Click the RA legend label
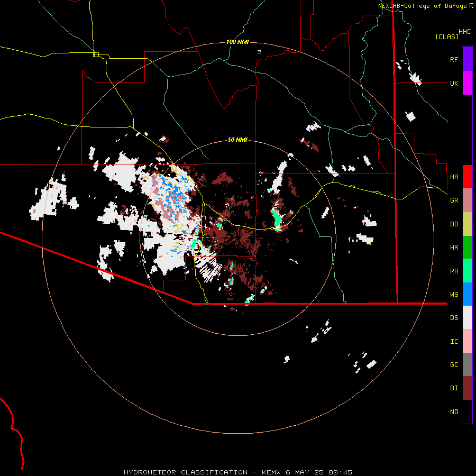This screenshot has width=476, height=476. [x=454, y=271]
